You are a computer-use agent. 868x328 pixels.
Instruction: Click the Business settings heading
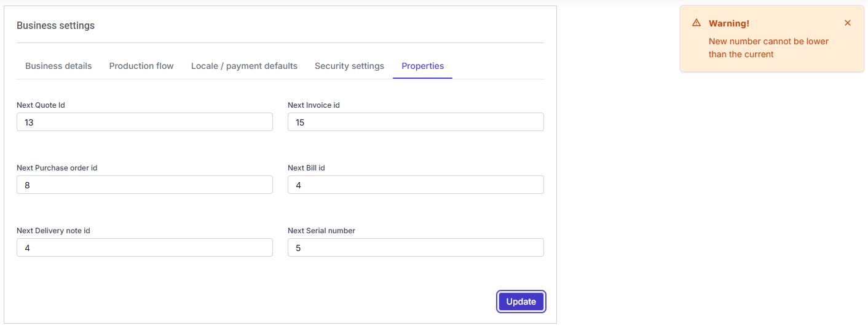(55, 25)
